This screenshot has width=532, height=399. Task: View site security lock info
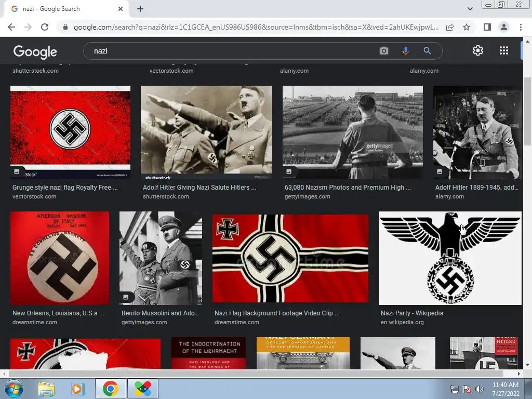click(65, 27)
